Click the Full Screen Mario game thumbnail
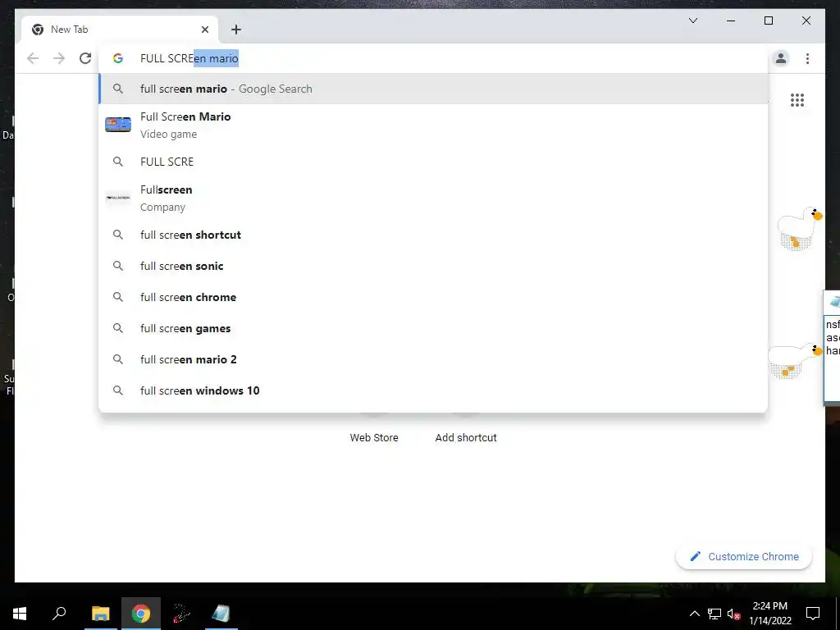This screenshot has height=630, width=840. pos(118,125)
